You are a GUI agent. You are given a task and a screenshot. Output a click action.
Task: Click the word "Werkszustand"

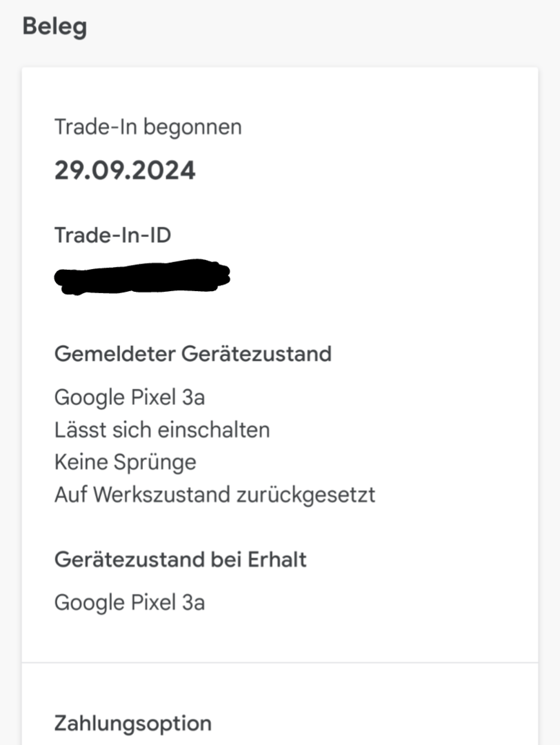(x=163, y=495)
